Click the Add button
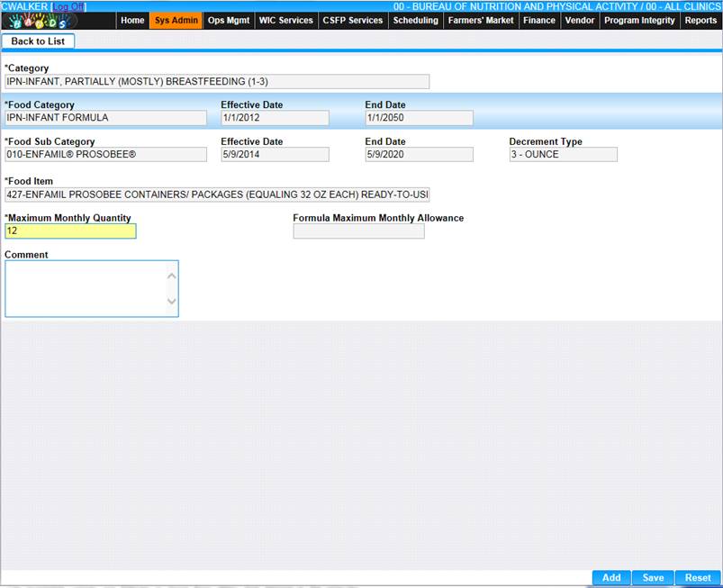 point(611,577)
